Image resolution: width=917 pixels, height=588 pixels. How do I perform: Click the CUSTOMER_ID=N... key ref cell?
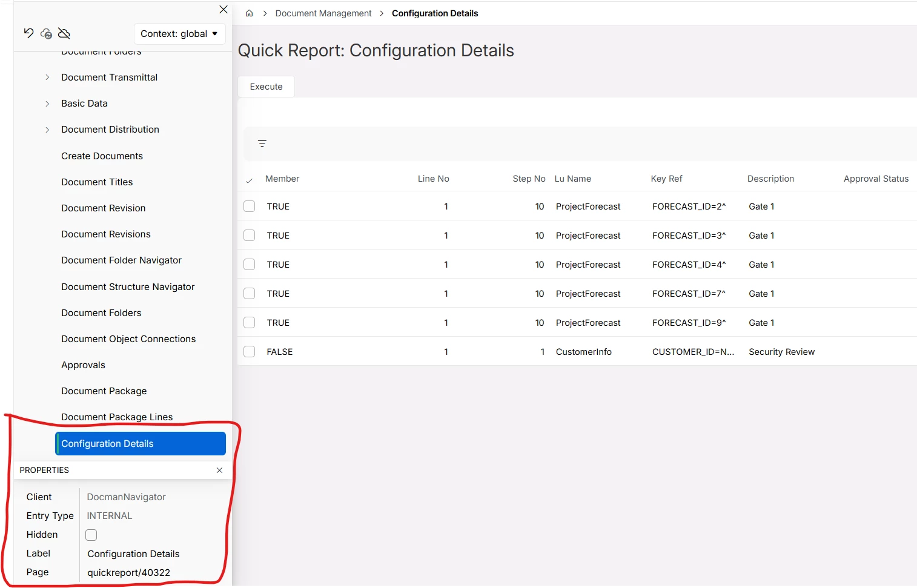(693, 352)
